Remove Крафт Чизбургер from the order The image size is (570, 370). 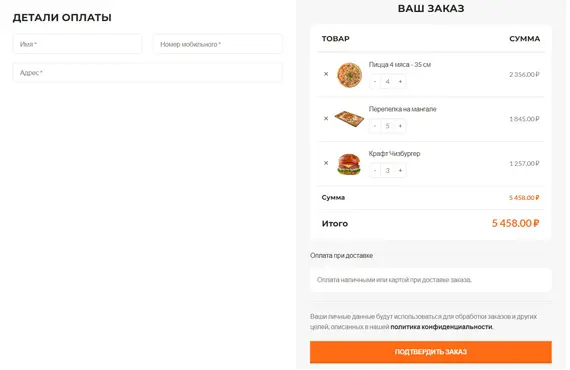(x=326, y=163)
